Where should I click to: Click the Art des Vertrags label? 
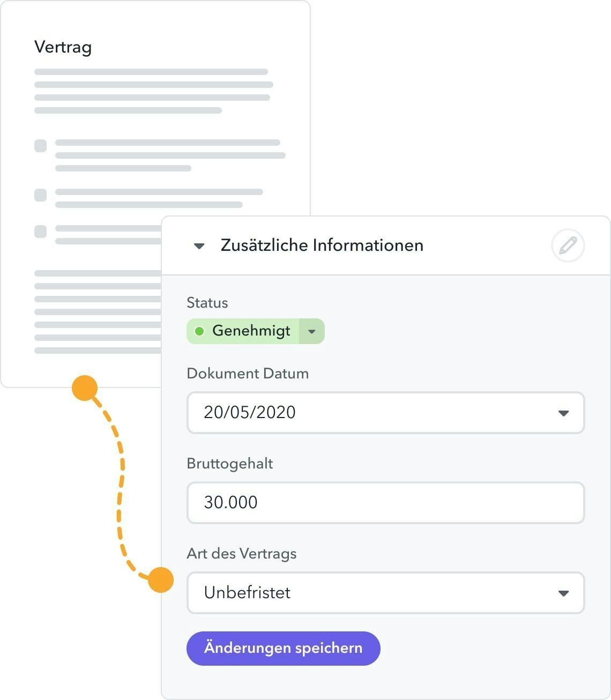[x=241, y=554]
